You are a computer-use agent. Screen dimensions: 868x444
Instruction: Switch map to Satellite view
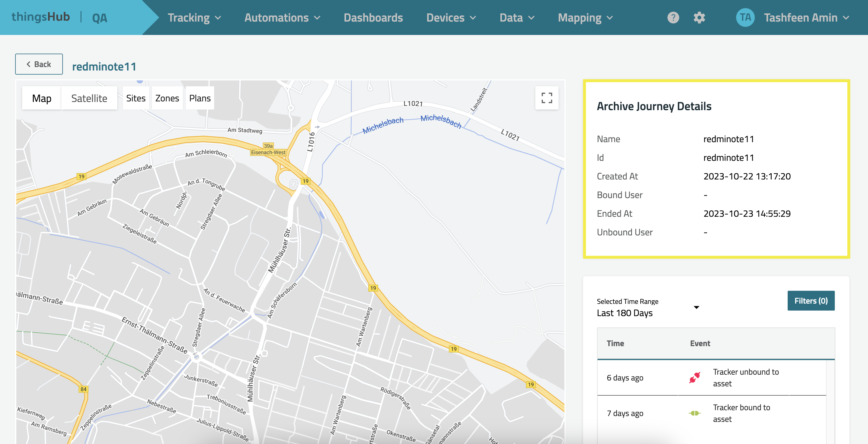point(89,98)
